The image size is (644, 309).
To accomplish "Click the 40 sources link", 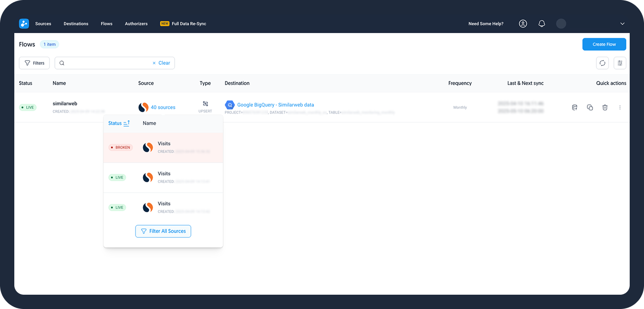I will click(x=163, y=107).
